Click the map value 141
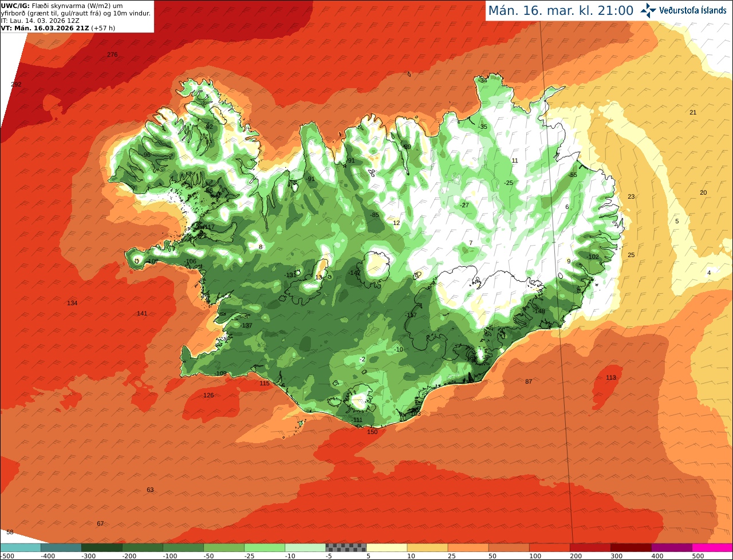The width and height of the screenshot is (733, 560). point(142,313)
